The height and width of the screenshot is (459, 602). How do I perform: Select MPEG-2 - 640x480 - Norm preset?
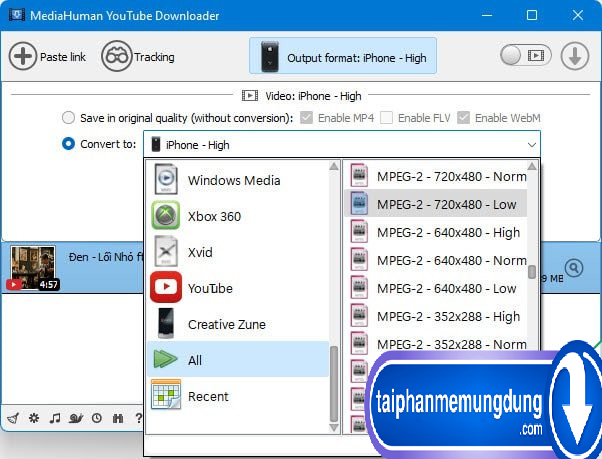click(x=435, y=260)
